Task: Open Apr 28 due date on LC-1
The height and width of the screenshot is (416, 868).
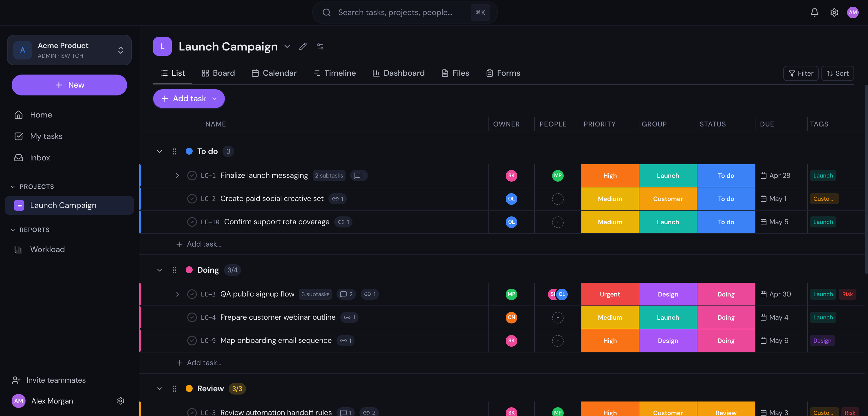Action: 775,176
